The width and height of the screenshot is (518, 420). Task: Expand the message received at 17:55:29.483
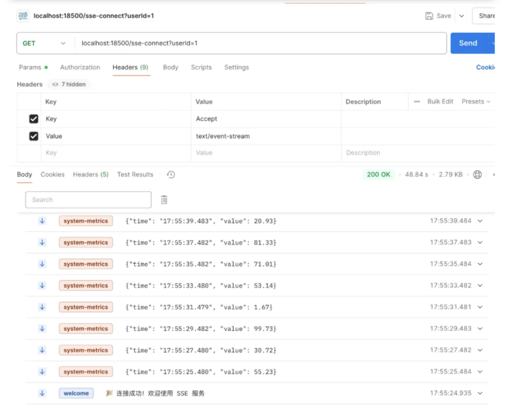[x=480, y=329]
